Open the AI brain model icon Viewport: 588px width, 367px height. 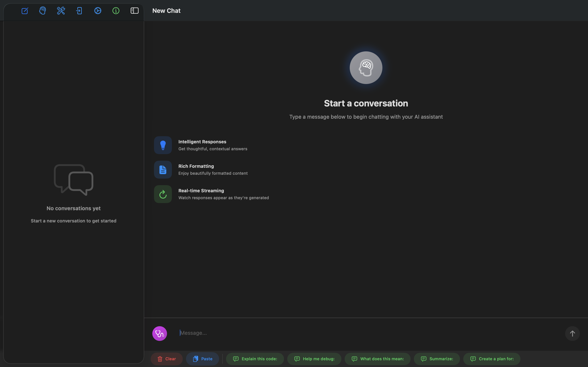(x=43, y=11)
